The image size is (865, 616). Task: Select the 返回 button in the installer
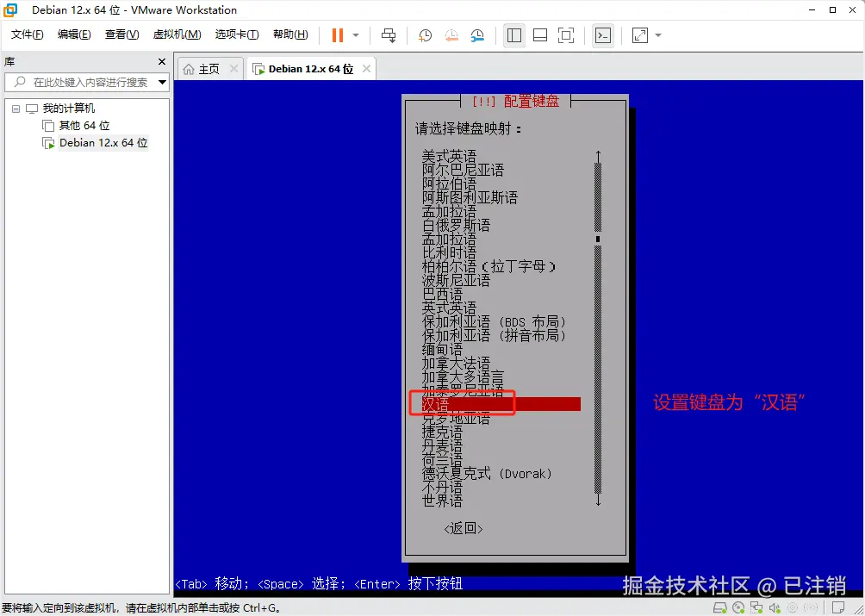click(x=463, y=528)
